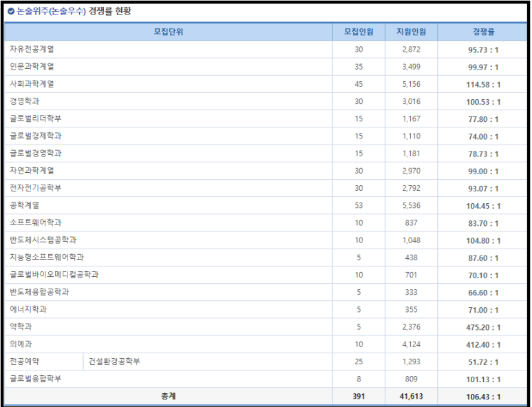Click the 53 quota cell
Screen dimensions: 532x407
coord(359,205)
